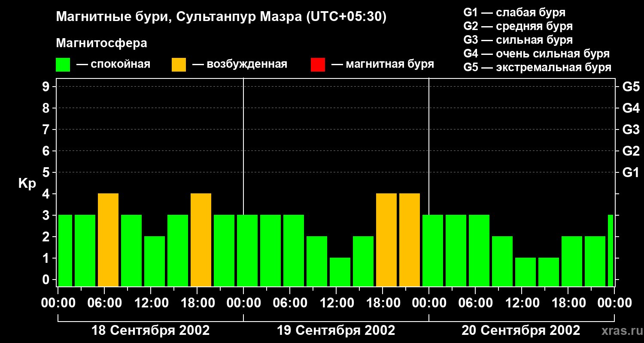Click the Kp 1 green bar on 19 Сентября
The width and height of the screenshot is (644, 343).
(x=340, y=272)
